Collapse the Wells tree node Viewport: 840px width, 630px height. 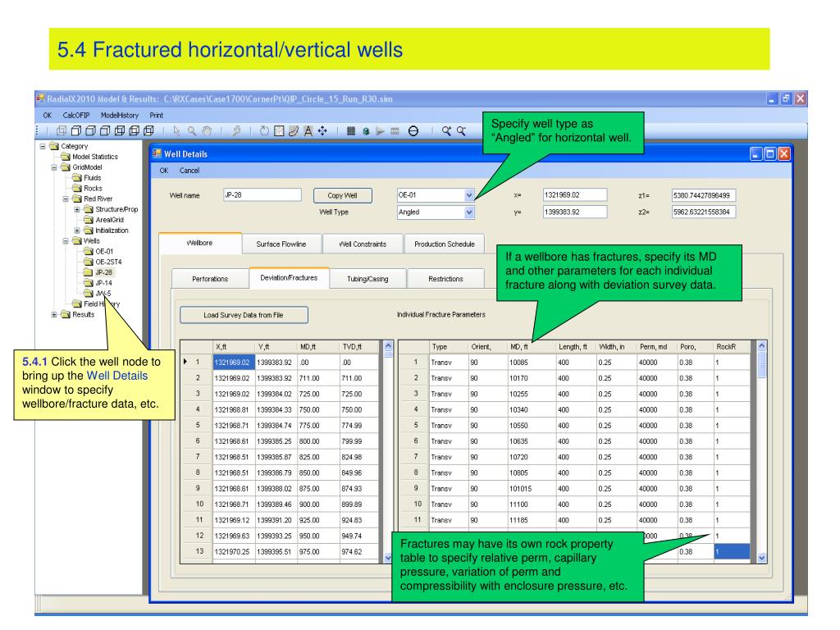[66, 240]
